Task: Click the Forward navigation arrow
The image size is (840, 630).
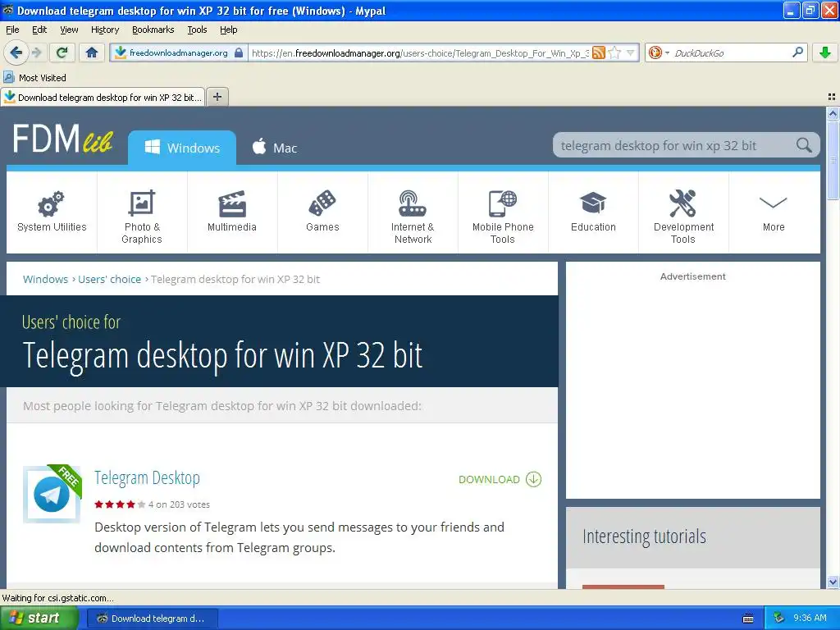Action: pos(37,52)
